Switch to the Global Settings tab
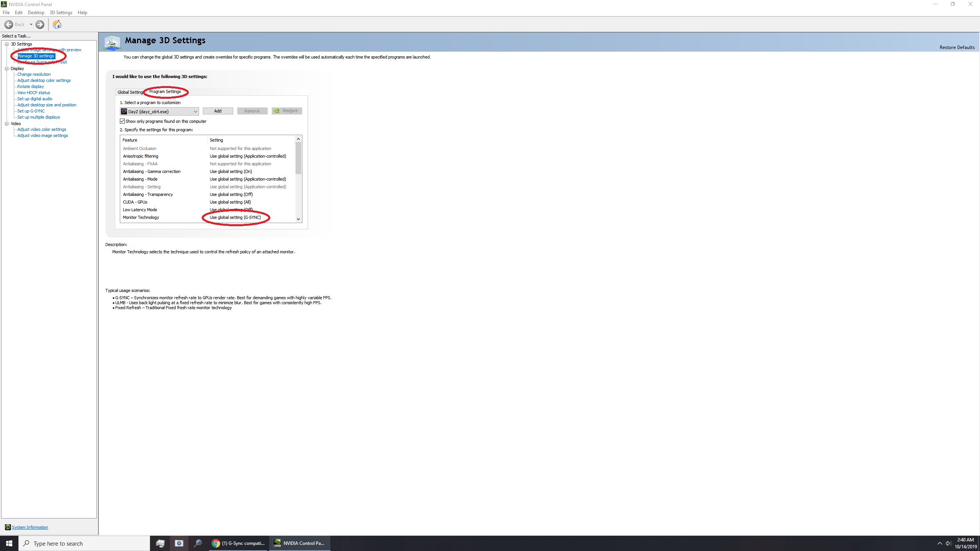This screenshot has width=980, height=551. click(x=130, y=92)
